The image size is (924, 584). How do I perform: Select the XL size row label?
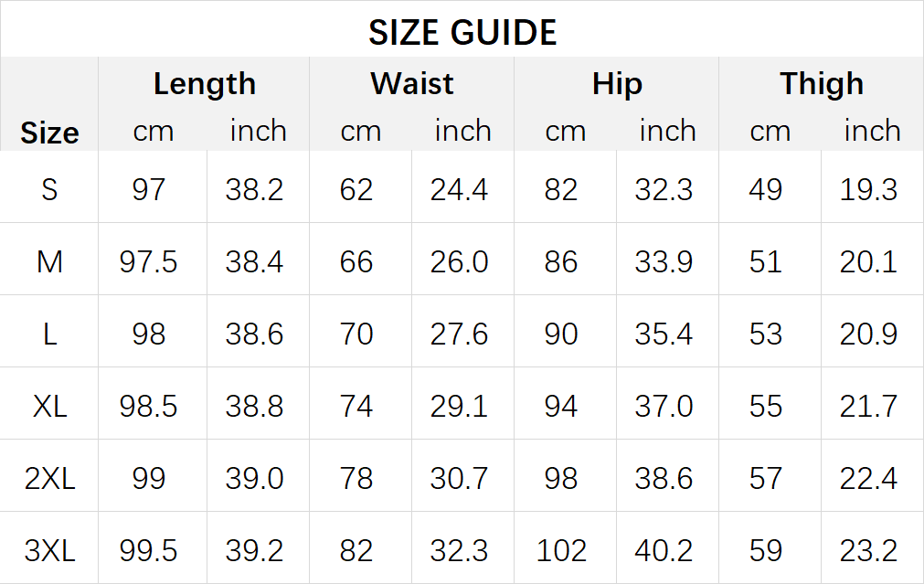(49, 406)
